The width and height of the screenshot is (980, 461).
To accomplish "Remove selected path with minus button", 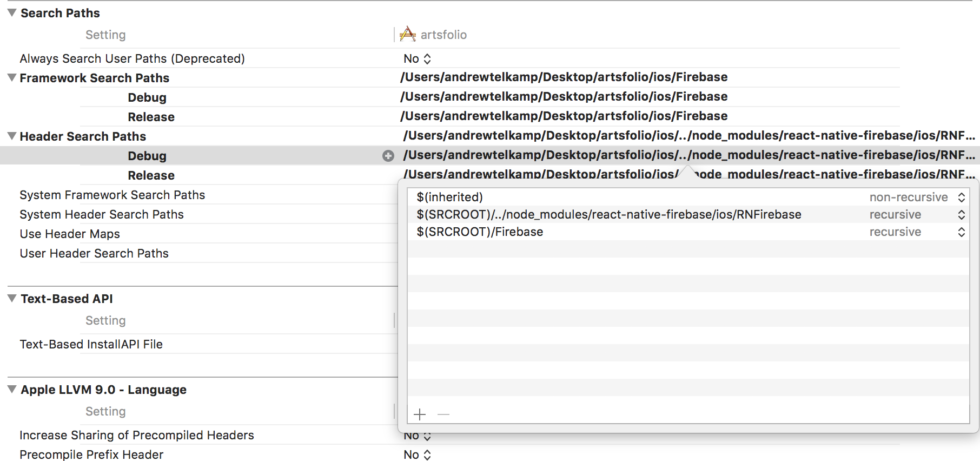I will (443, 414).
